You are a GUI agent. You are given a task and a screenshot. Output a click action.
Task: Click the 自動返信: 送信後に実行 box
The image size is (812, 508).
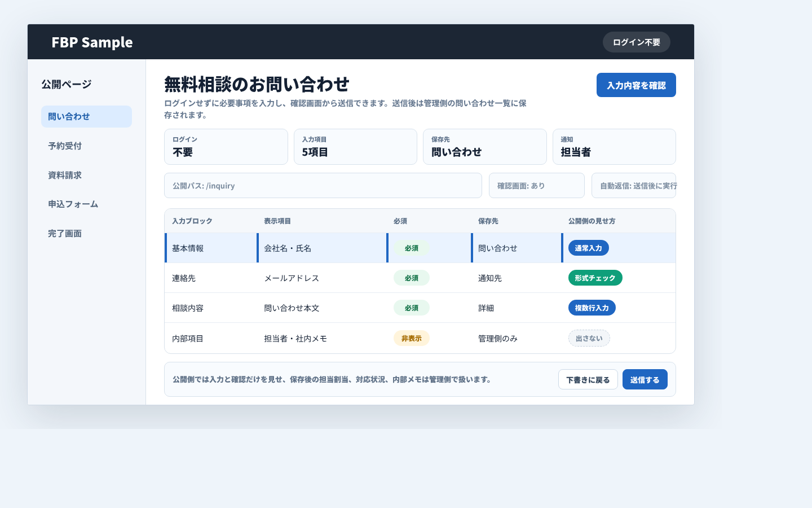coord(633,185)
